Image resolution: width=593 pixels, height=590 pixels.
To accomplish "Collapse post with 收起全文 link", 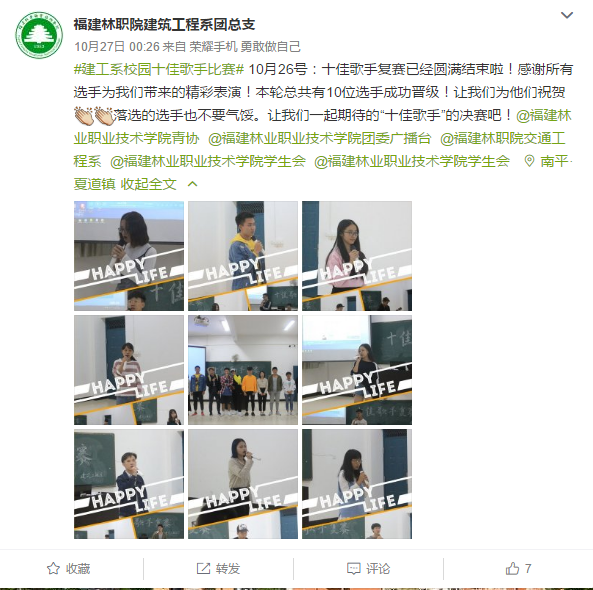I will pos(148,184).
